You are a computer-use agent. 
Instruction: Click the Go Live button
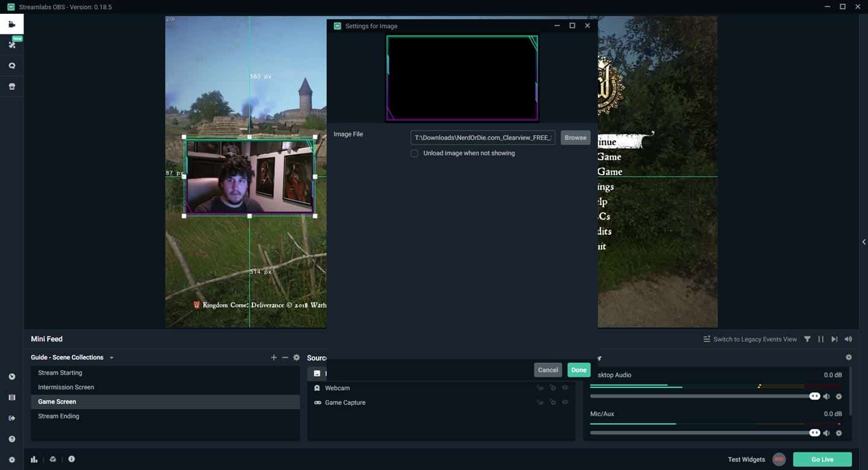pyautogui.click(x=822, y=459)
